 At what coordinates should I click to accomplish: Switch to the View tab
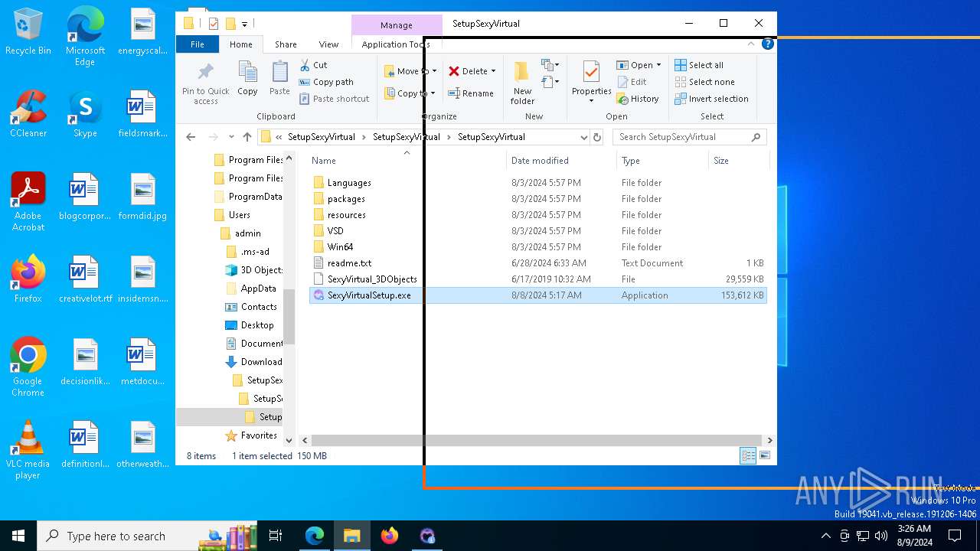click(328, 44)
